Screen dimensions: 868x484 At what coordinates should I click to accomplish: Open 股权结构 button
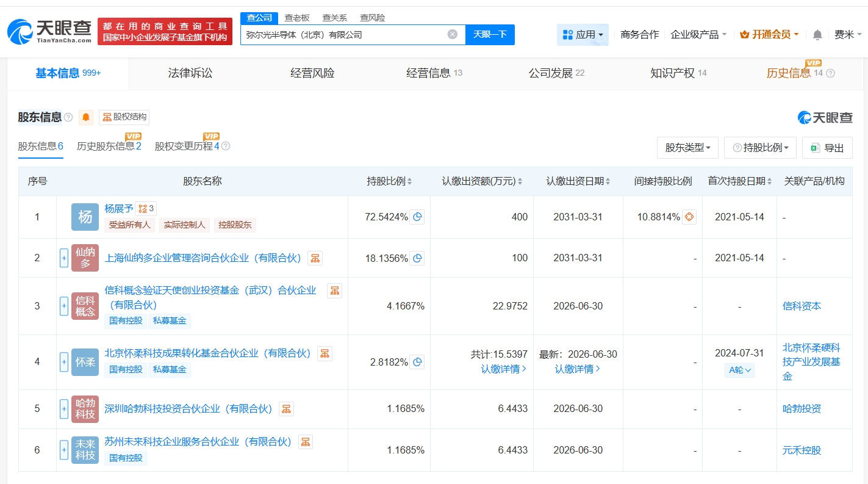(124, 117)
